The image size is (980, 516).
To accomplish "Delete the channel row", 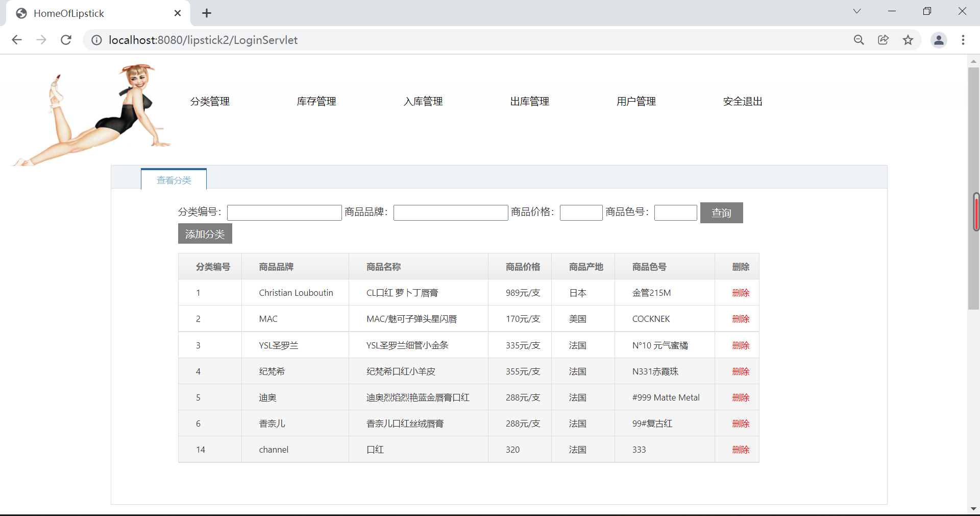I will 741,450.
